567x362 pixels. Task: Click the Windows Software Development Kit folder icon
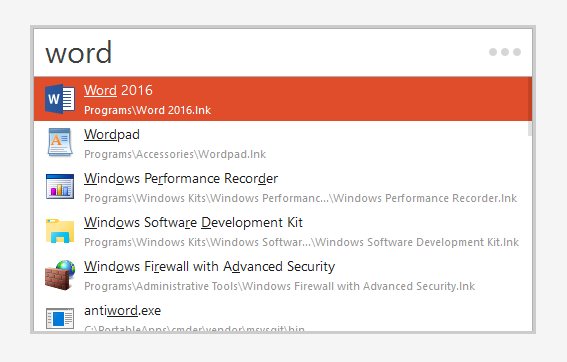point(60,231)
